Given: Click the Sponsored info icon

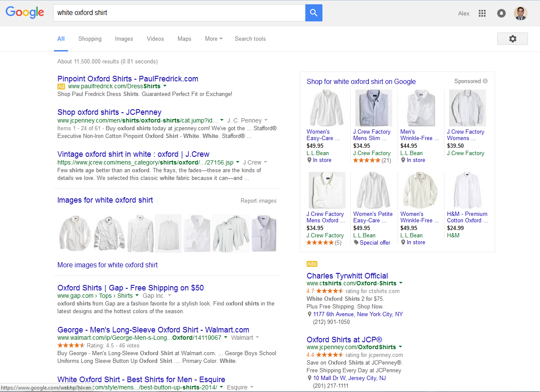Looking at the screenshot, I should [485, 81].
